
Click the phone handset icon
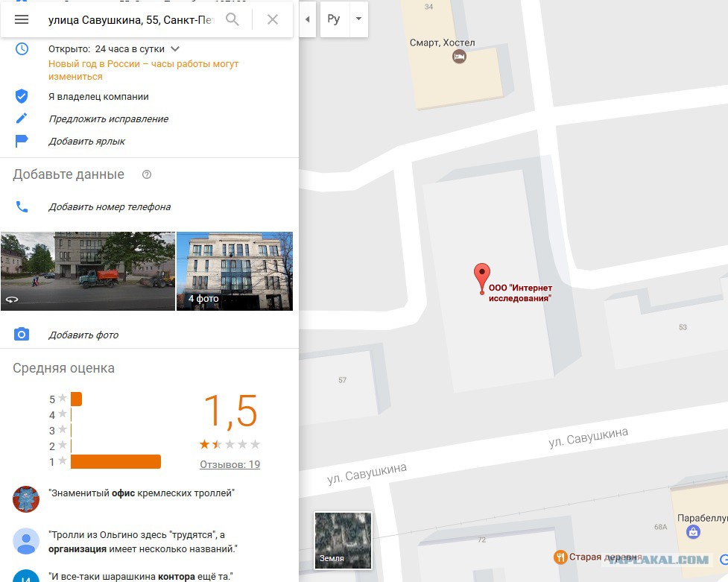click(22, 206)
